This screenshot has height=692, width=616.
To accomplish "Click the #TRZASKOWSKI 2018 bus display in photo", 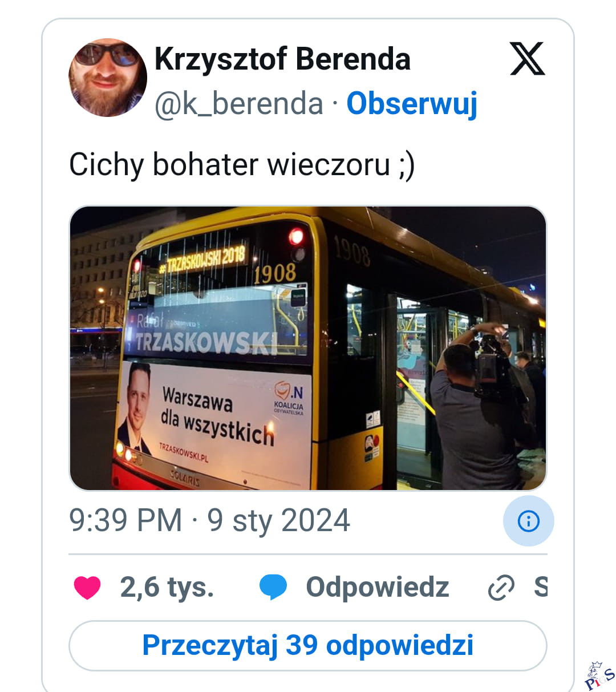I will tap(203, 259).
